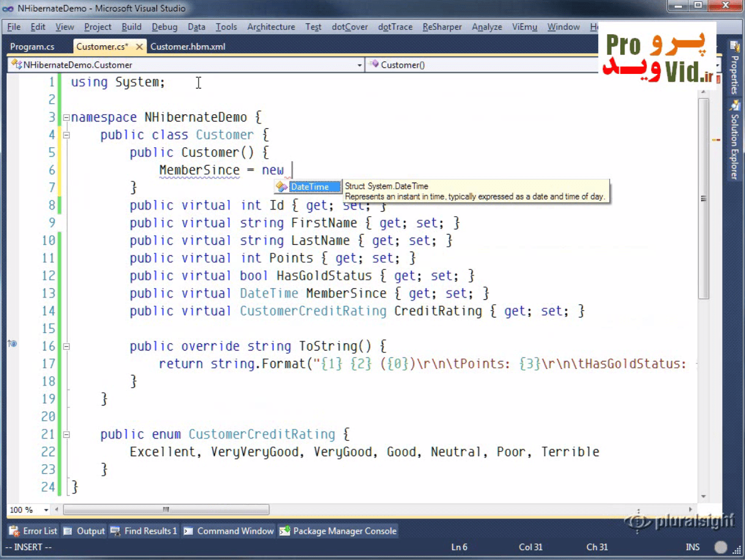The image size is (745, 560).
Task: Switch to the Program.cs tab
Action: click(32, 46)
